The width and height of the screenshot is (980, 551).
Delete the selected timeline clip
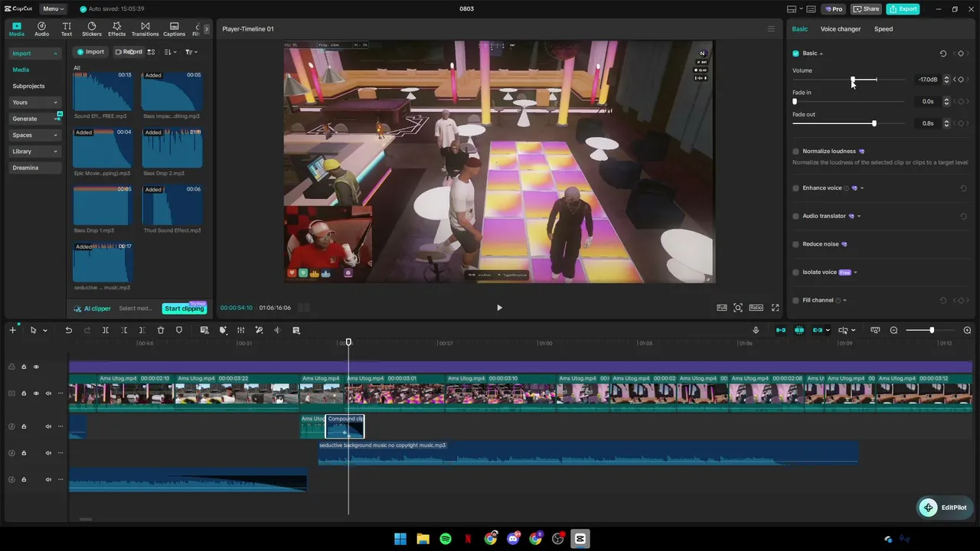[x=161, y=331]
